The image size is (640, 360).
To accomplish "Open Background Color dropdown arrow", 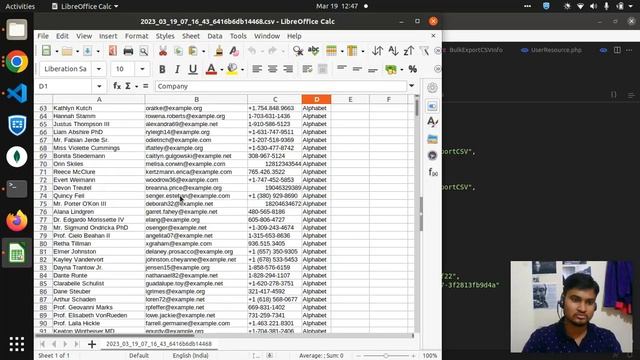I will [x=242, y=69].
